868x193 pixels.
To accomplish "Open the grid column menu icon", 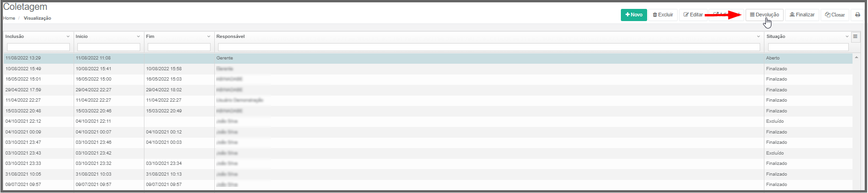I will [x=855, y=37].
